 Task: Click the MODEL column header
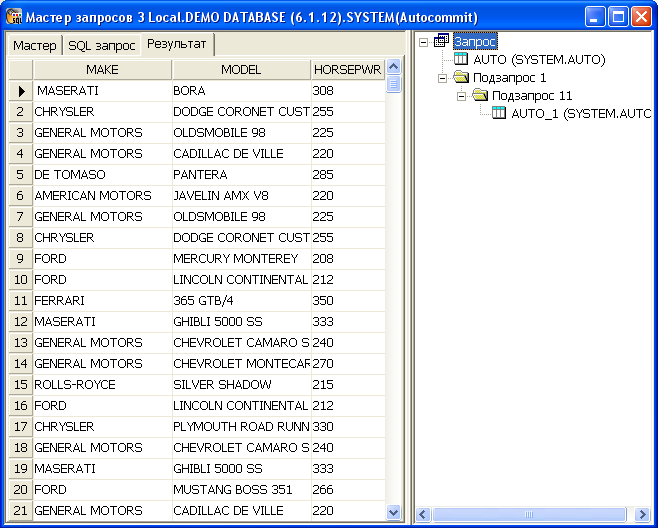[x=240, y=70]
